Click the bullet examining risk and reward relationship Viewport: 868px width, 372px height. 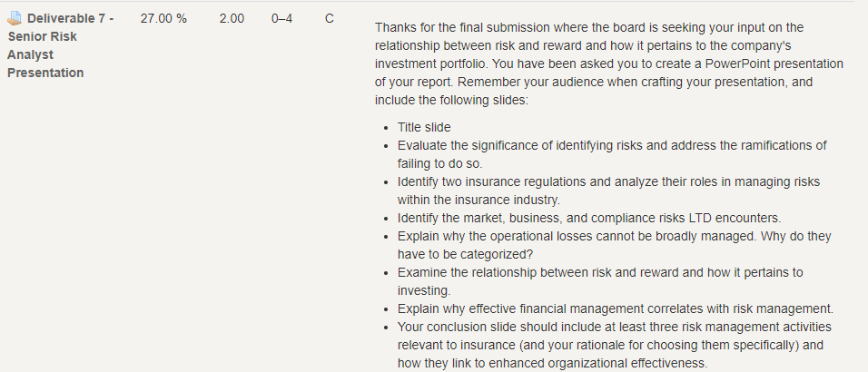click(600, 281)
